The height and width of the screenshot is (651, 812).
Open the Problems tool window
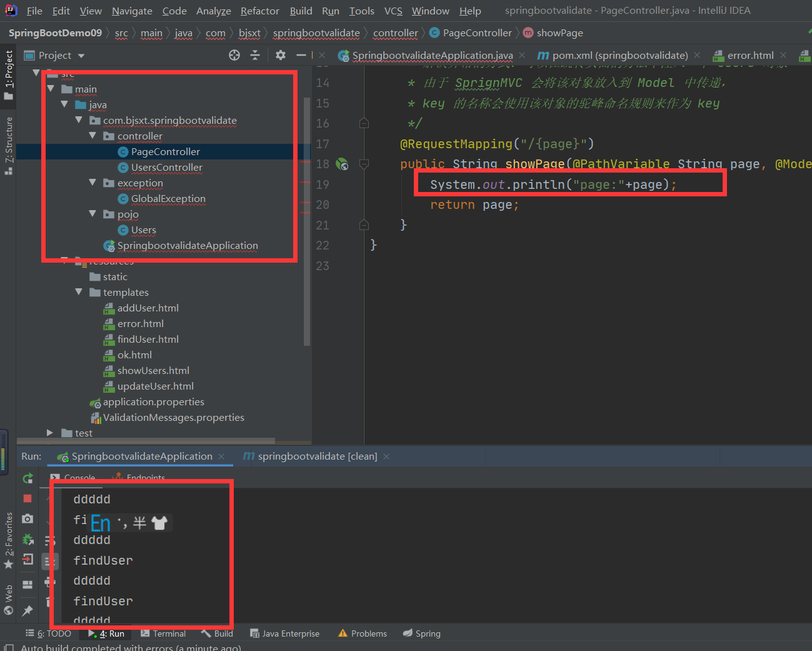pos(363,633)
